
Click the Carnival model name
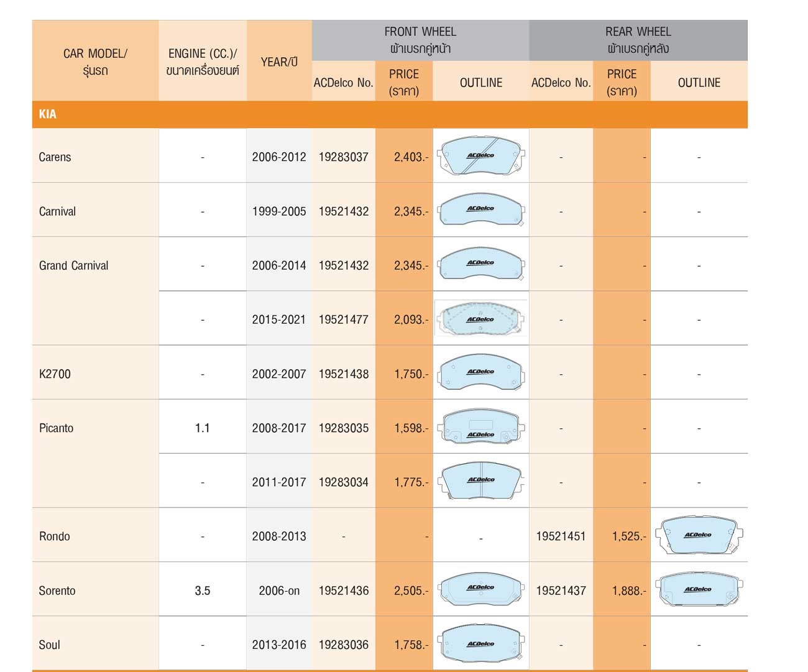tap(57, 211)
